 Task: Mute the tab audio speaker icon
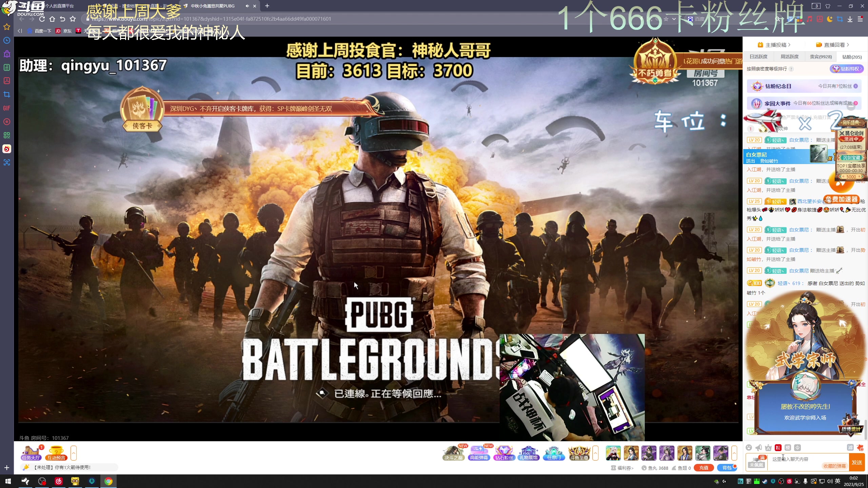coord(247,6)
